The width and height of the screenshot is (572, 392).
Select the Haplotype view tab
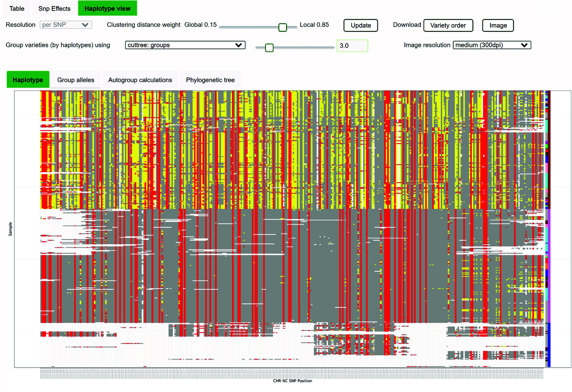coord(107,9)
